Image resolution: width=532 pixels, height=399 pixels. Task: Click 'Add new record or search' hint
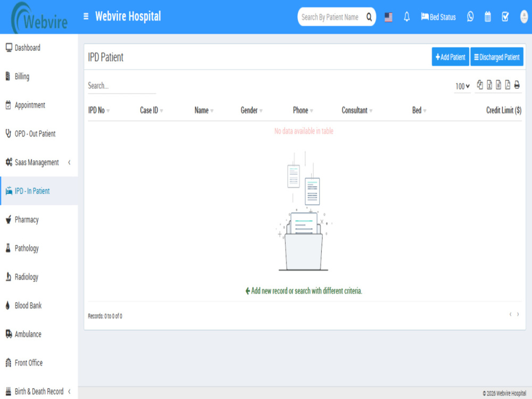click(304, 291)
